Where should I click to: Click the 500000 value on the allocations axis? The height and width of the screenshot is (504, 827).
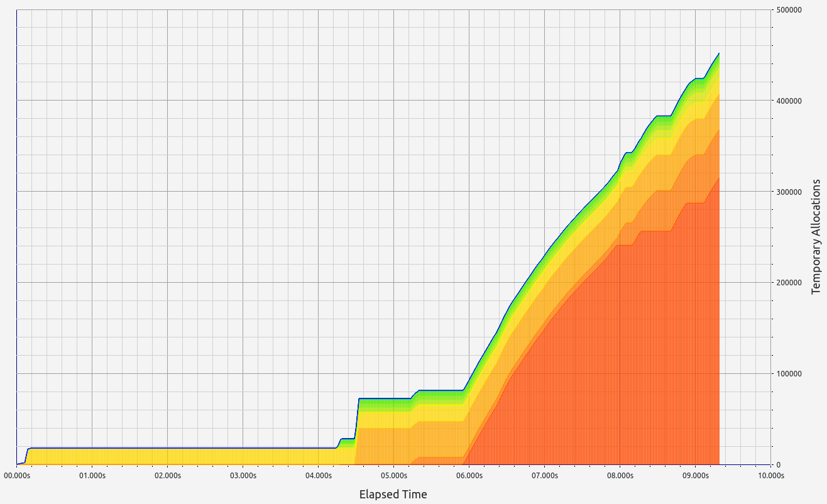(787, 10)
